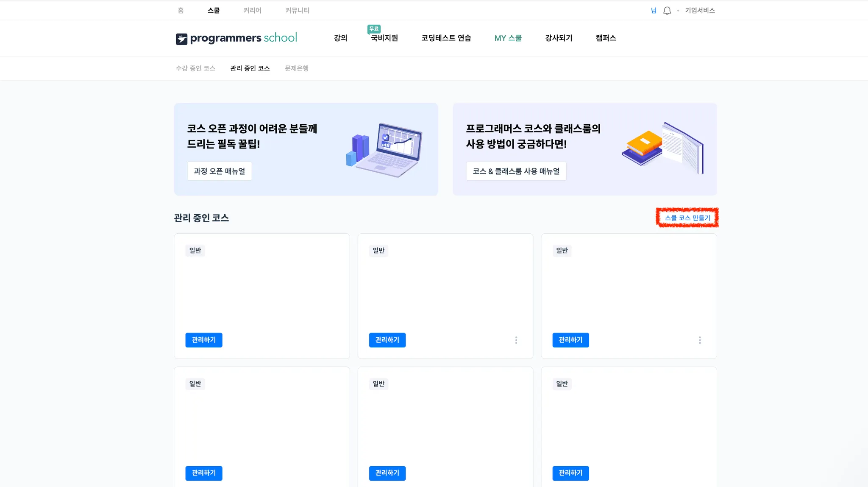Click 관리하기 on the first course card

203,340
